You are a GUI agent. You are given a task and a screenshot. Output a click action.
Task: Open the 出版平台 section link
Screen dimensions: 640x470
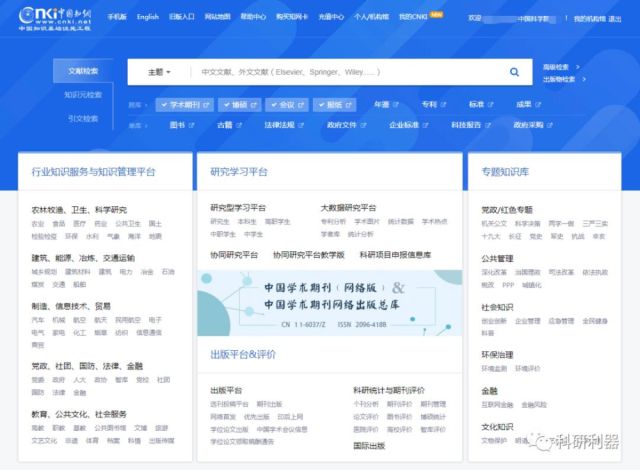(x=226, y=390)
